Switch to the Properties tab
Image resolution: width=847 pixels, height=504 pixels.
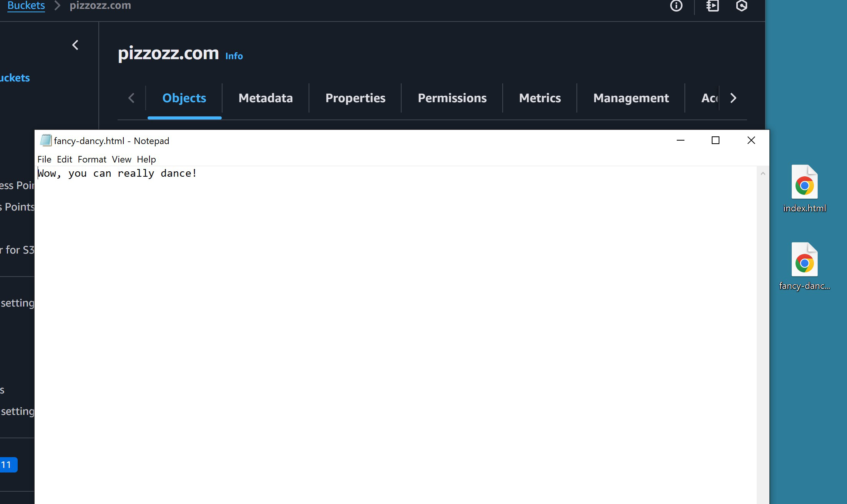(x=355, y=98)
